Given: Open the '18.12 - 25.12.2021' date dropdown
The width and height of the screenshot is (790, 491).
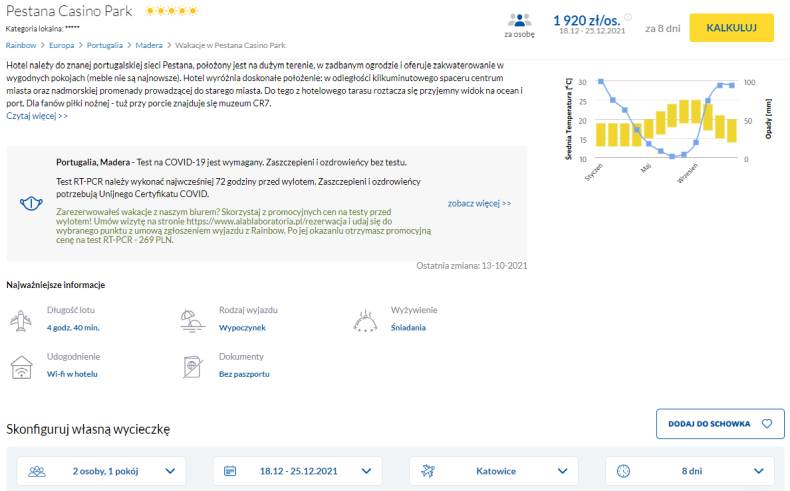Looking at the screenshot, I should coord(297,471).
